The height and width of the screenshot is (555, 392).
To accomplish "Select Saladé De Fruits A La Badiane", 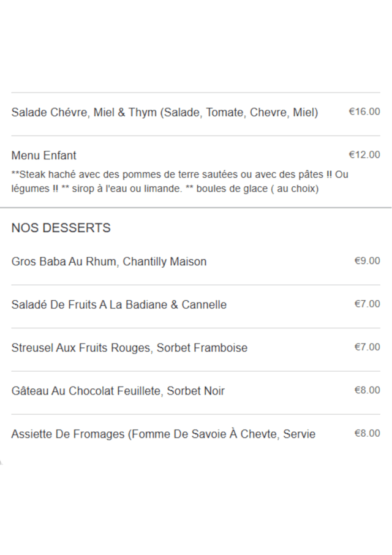I will pos(119,304).
